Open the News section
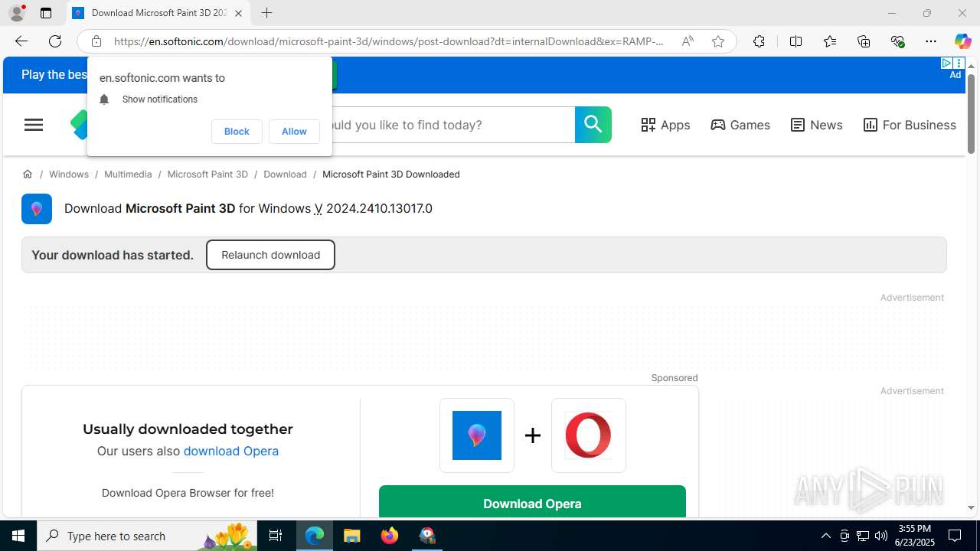 816,125
